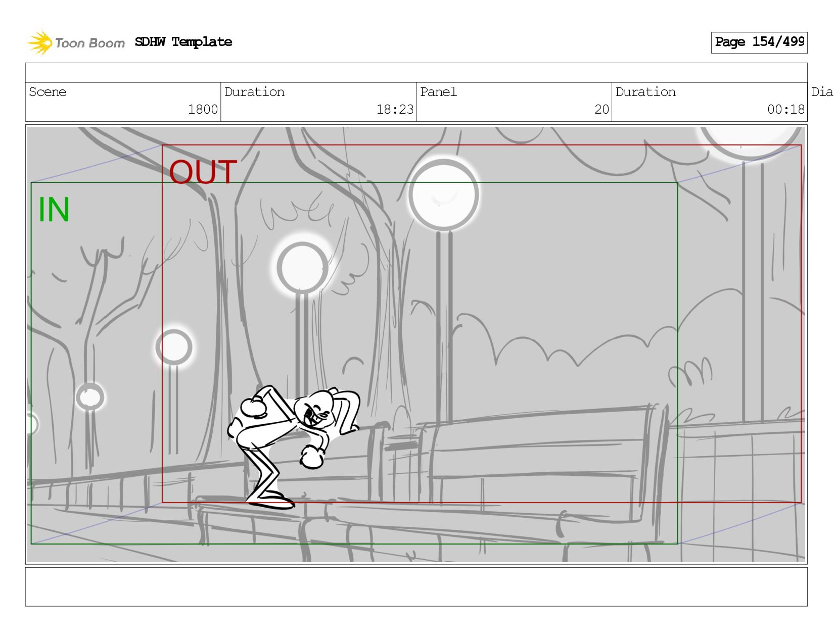Click the red OUT camera label
The image size is (834, 644).
(x=203, y=172)
